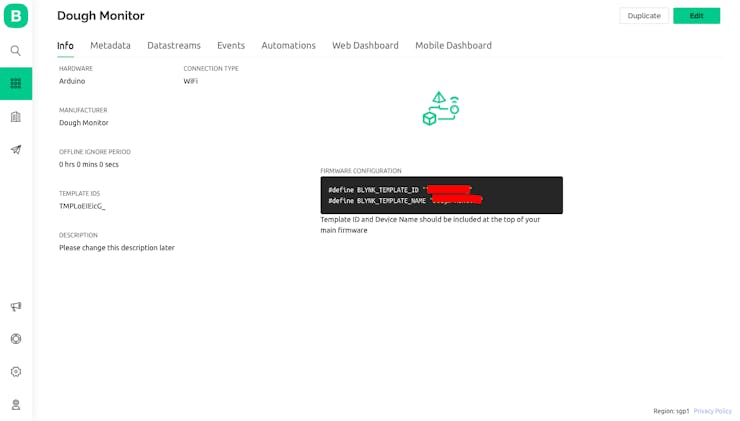The image size is (740, 421).
Task: Click the firmware configuration code block
Action: coord(441,195)
